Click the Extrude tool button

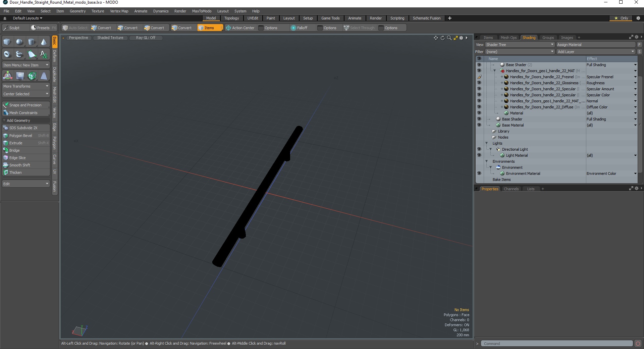tap(26, 143)
